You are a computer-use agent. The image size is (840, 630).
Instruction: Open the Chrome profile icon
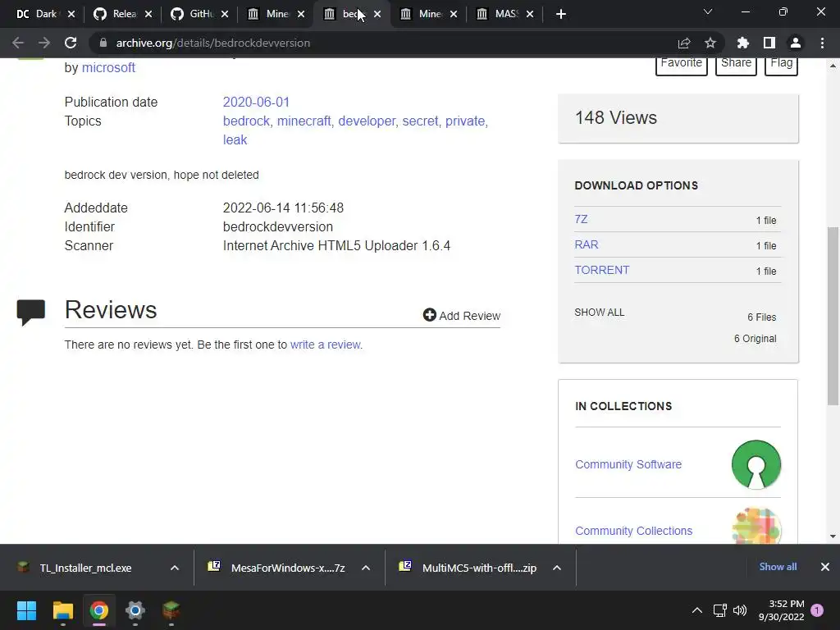796,43
